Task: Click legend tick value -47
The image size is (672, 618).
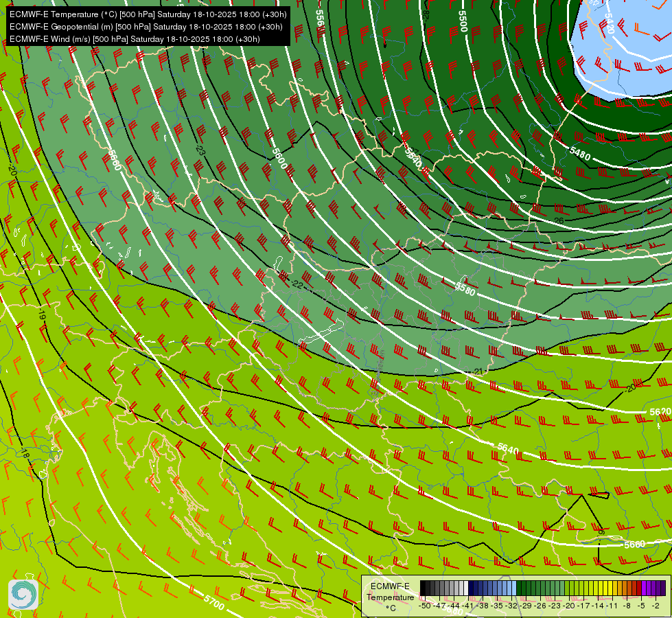Action: [439, 606]
